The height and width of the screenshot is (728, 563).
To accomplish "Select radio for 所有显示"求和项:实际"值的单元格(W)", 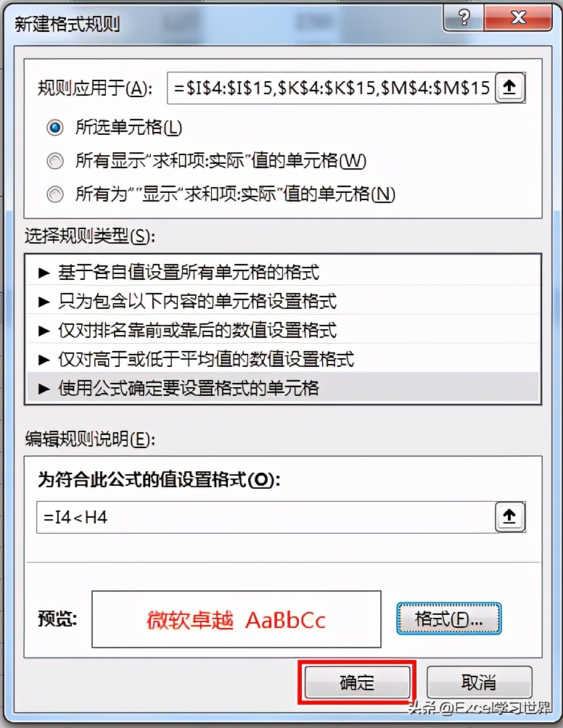I will tap(55, 161).
